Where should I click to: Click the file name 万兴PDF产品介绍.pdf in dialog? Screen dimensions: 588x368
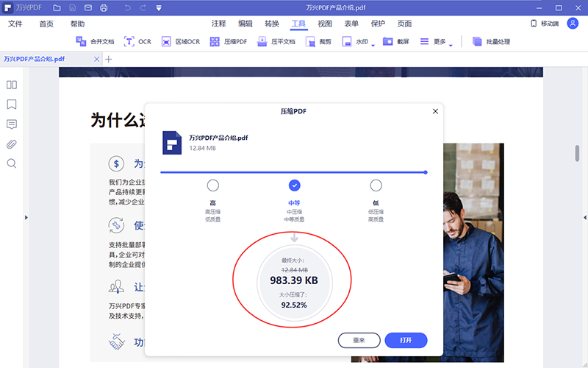pos(218,138)
